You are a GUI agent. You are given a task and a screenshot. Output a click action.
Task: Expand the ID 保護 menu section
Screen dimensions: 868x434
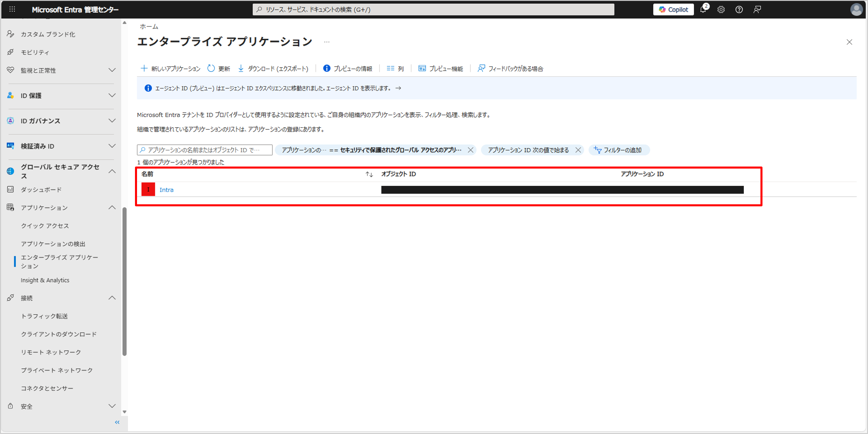coord(112,96)
